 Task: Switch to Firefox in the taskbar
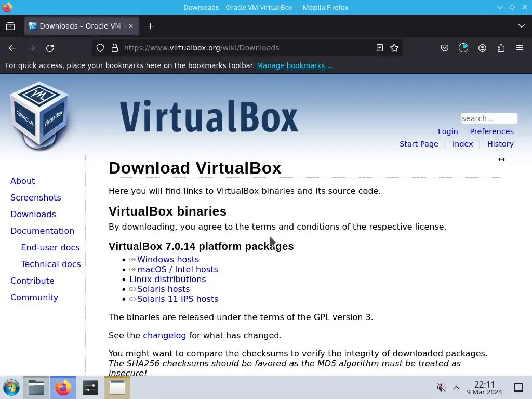click(63, 388)
